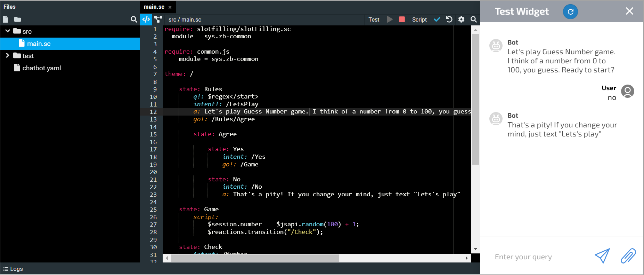Click the blue checkmark validate script icon

click(x=437, y=19)
